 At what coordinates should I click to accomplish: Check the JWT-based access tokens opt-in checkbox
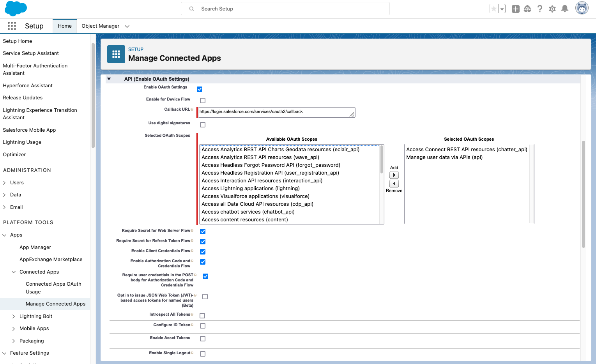[205, 297]
